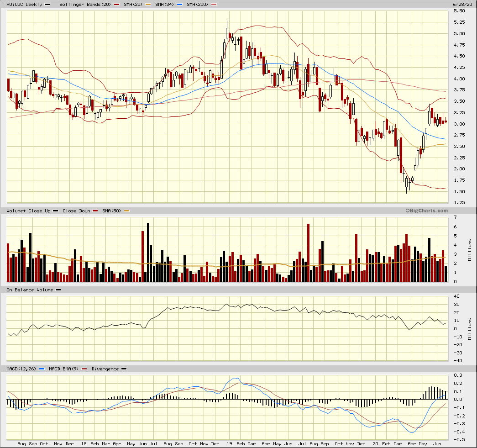Click the BigCharts.com copyright text
Image resolution: width=477 pixels, height=448 pixels.
coord(426,211)
